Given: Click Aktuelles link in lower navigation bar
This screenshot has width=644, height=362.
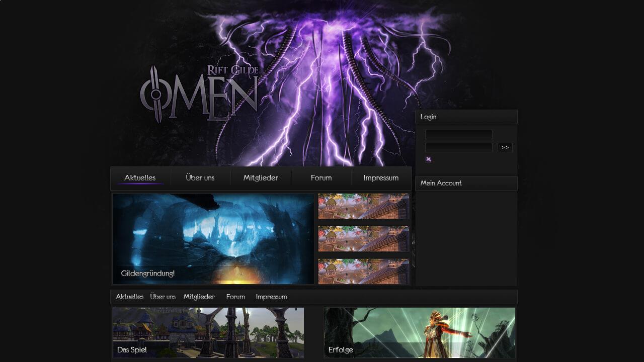Looking at the screenshot, I should point(130,297).
